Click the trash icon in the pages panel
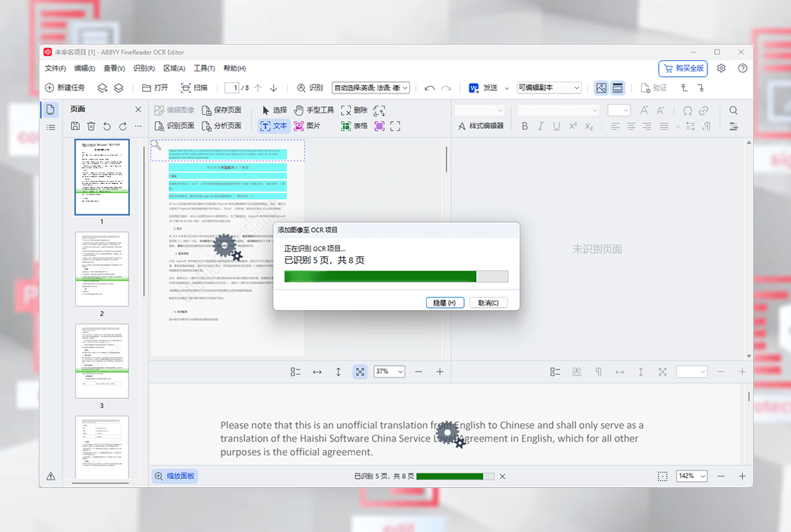Image resolution: width=791 pixels, height=532 pixels. point(91,126)
